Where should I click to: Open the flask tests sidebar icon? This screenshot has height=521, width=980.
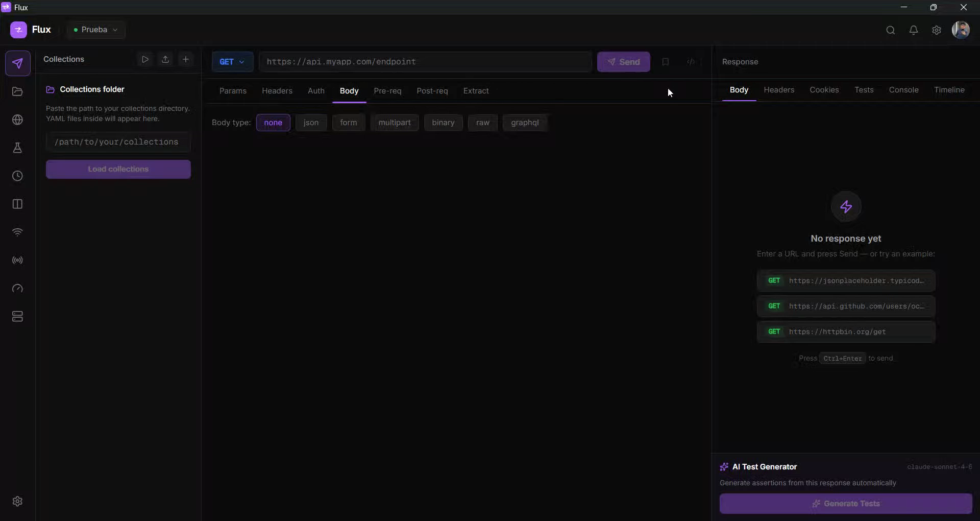click(x=17, y=148)
